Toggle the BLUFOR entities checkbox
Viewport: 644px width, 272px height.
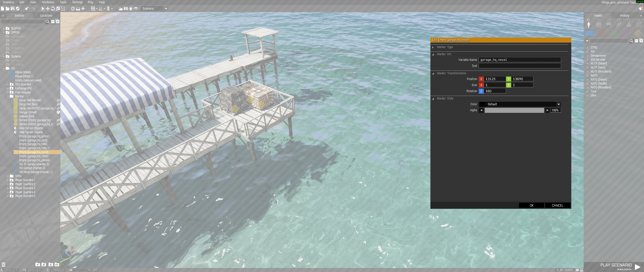(x=8, y=28)
